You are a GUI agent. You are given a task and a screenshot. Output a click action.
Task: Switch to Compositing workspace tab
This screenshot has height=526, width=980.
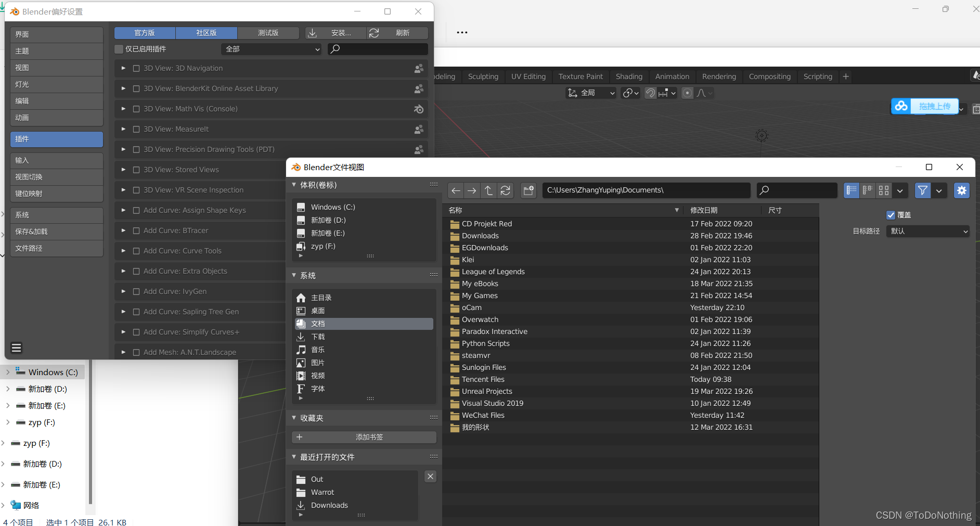(x=770, y=76)
